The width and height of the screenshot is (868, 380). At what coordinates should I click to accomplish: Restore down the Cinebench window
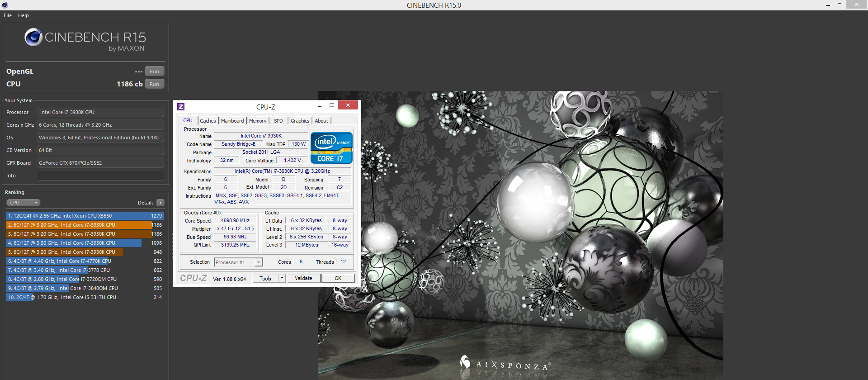click(x=840, y=5)
